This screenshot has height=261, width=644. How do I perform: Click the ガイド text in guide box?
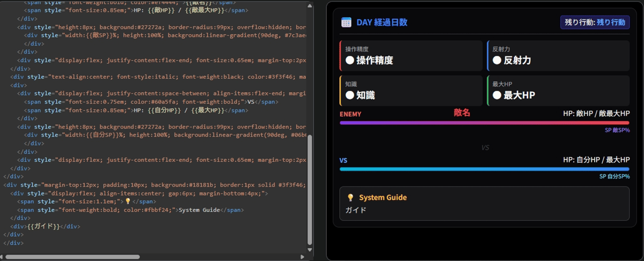pyautogui.click(x=356, y=210)
